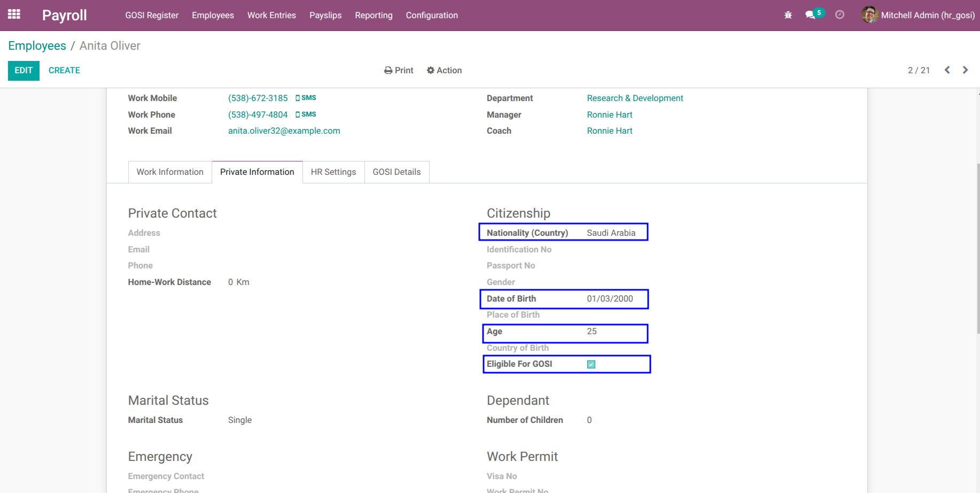
Task: Click Marital Status value Single
Action: (239, 420)
